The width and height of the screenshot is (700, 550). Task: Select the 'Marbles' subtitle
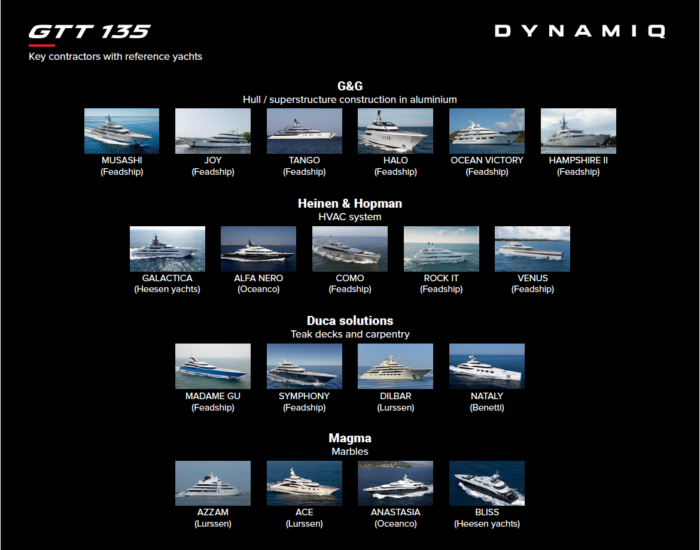[350, 452]
